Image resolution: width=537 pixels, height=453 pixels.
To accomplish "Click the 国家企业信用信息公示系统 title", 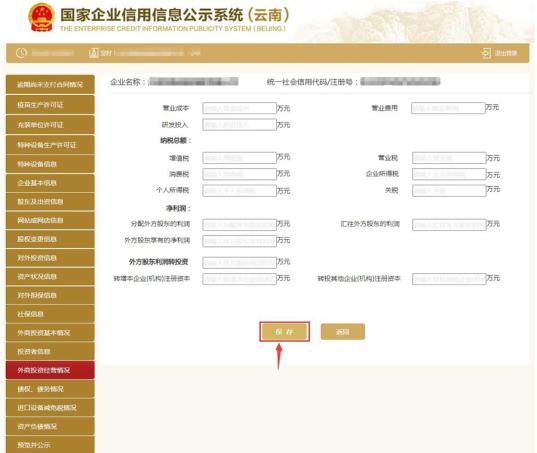I will tap(175, 15).
